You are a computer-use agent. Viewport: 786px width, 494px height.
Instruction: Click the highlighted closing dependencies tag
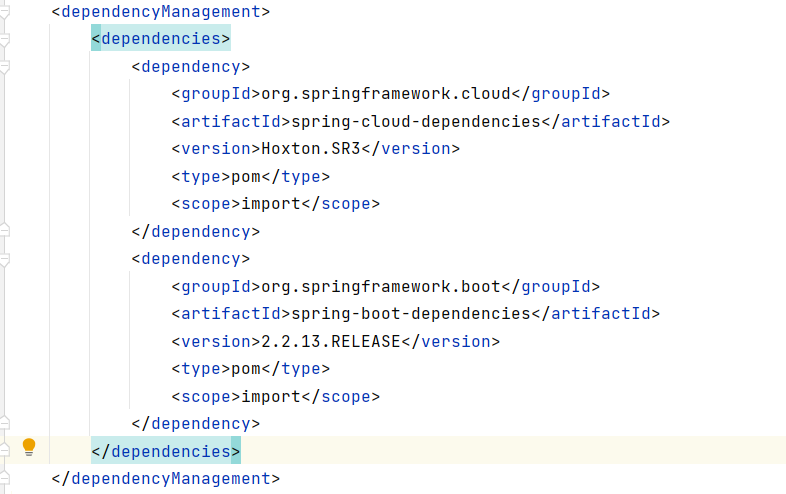[166, 451]
